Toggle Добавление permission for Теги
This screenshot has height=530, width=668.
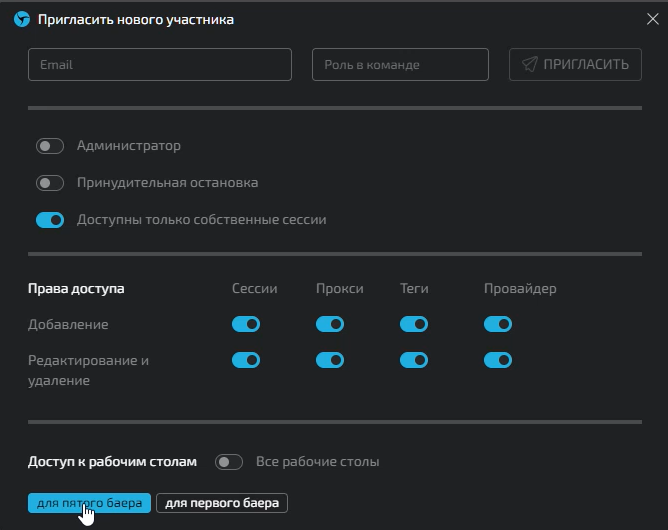(x=414, y=324)
